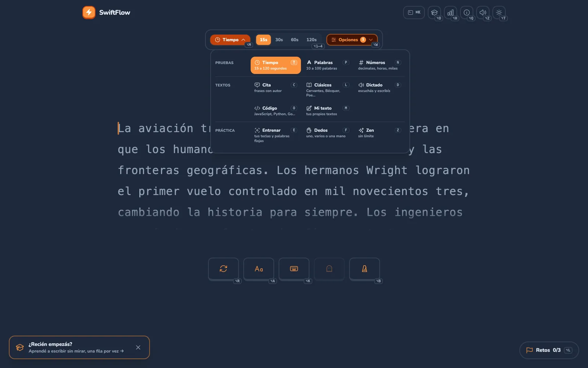Image resolution: width=588 pixels, height=368 pixels.
Task: Click the word 'Wright' in the passage
Action: coord(387,170)
